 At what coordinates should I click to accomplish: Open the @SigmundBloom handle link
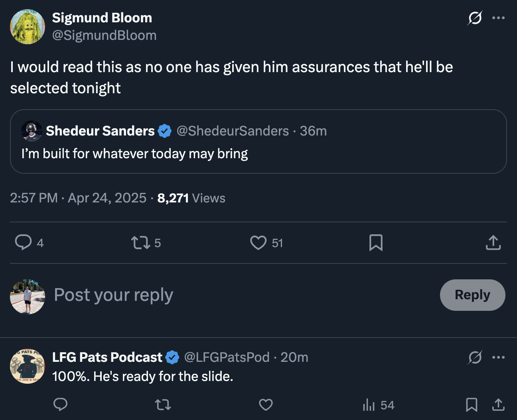(104, 35)
